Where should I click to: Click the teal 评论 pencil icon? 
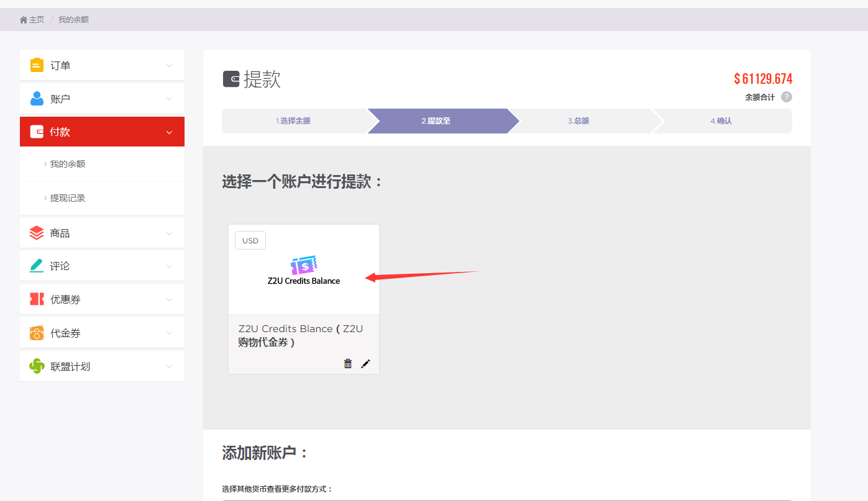(37, 266)
